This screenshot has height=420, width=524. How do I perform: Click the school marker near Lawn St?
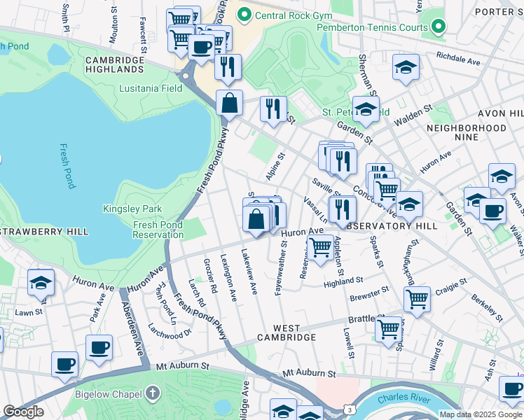pos(41,283)
